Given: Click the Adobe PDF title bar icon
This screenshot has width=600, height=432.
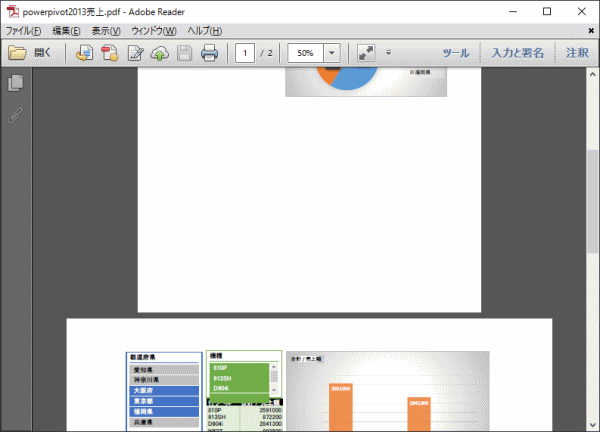Looking at the screenshot, I should coord(13,11).
